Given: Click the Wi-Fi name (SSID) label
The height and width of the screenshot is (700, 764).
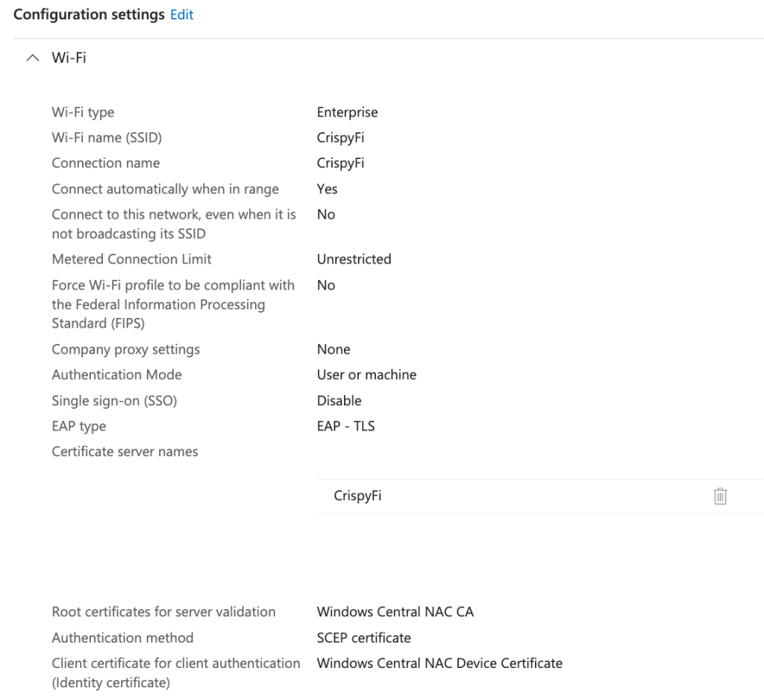Looking at the screenshot, I should coord(107,138).
